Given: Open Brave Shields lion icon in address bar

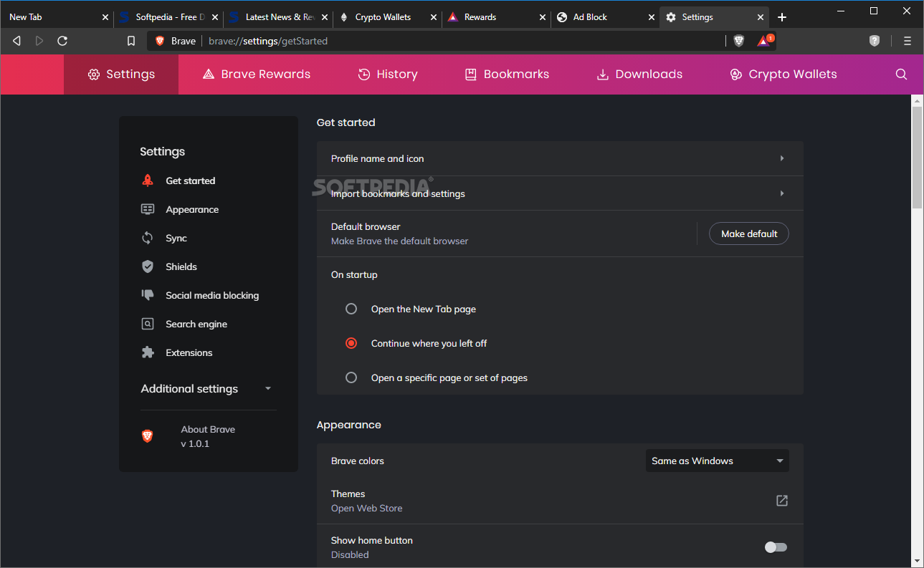Looking at the screenshot, I should tap(739, 41).
